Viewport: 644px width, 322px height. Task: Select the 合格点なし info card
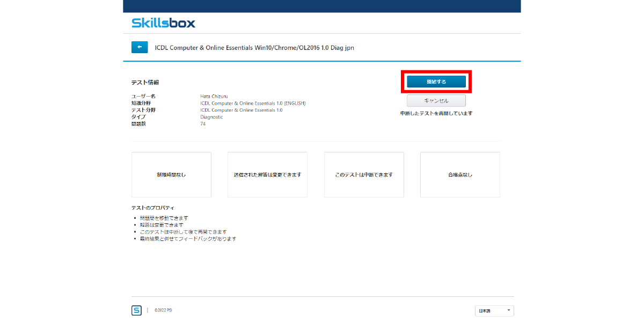pyautogui.click(x=460, y=175)
